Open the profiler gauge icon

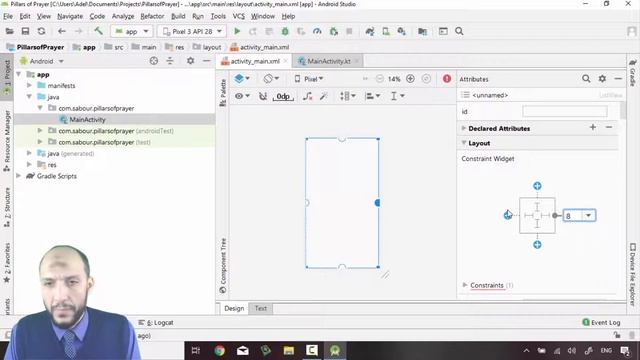point(317,31)
